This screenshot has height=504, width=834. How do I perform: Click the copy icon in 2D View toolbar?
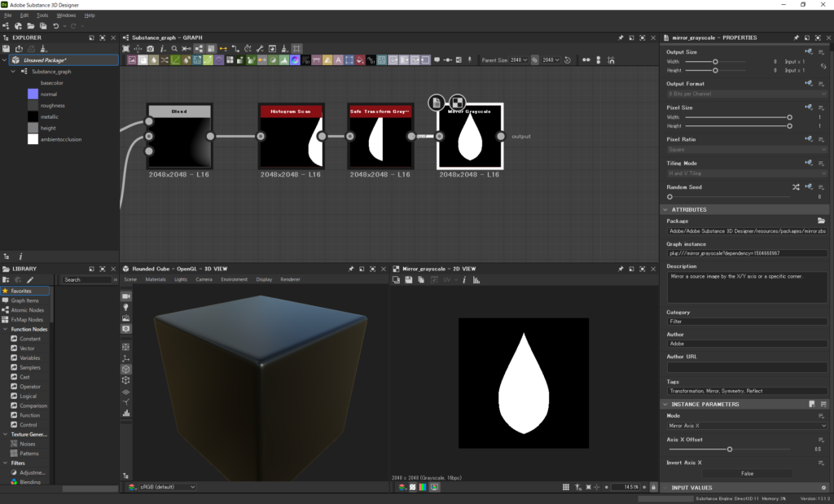421,279
